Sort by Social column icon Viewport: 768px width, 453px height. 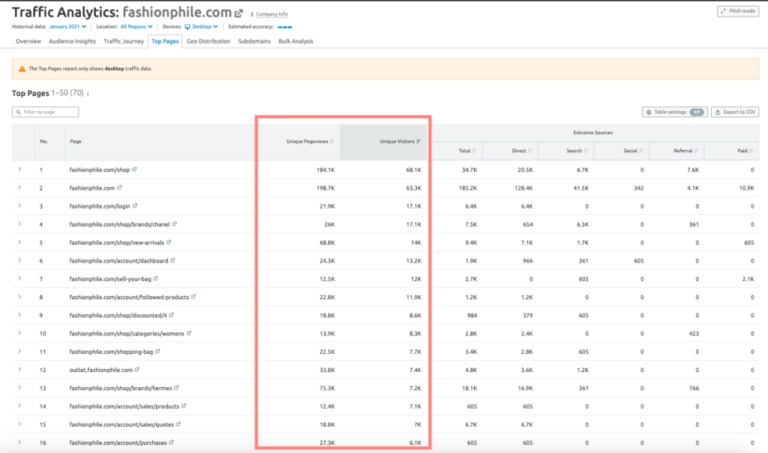click(641, 151)
